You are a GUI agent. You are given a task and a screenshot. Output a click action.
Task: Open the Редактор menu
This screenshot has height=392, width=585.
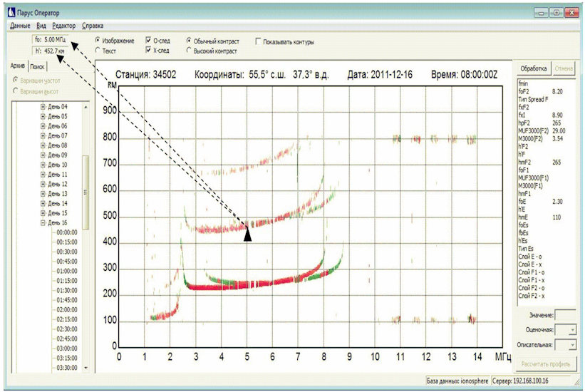click(64, 26)
